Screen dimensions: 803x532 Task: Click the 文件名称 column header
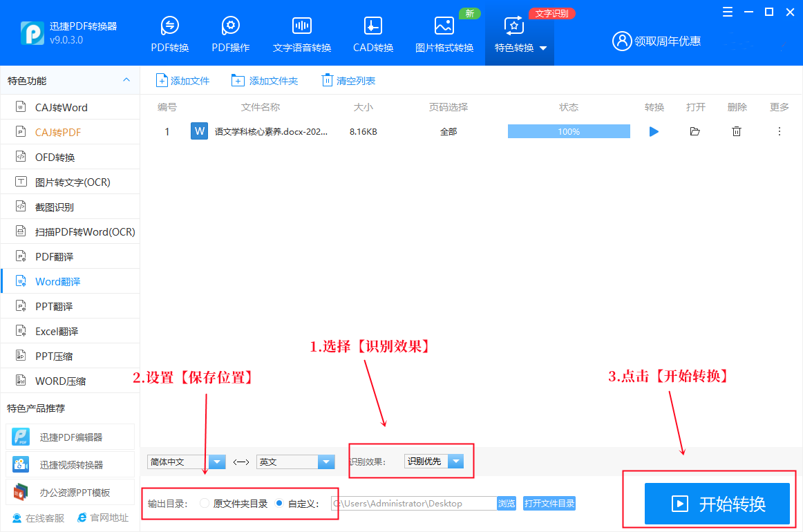pos(260,107)
